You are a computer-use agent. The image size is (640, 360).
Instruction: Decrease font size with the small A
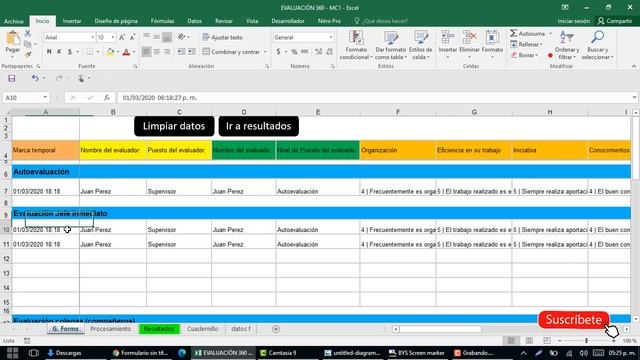tap(132, 37)
